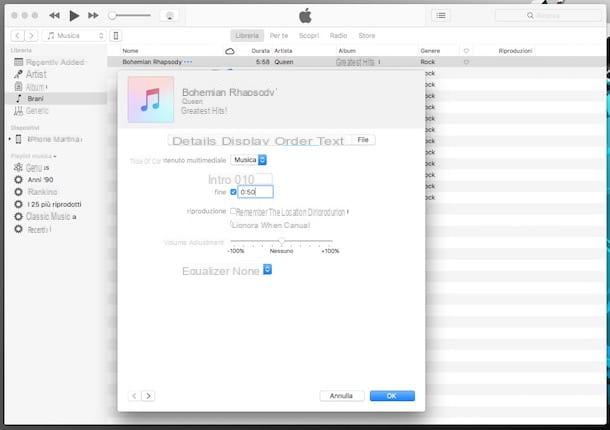Click the fine time field showing 0:50
Screen dimensions: 610x430
(x=255, y=192)
